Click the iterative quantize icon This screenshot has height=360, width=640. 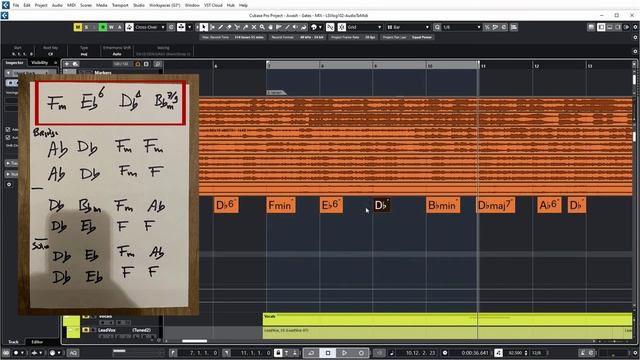pyautogui.click(x=487, y=27)
